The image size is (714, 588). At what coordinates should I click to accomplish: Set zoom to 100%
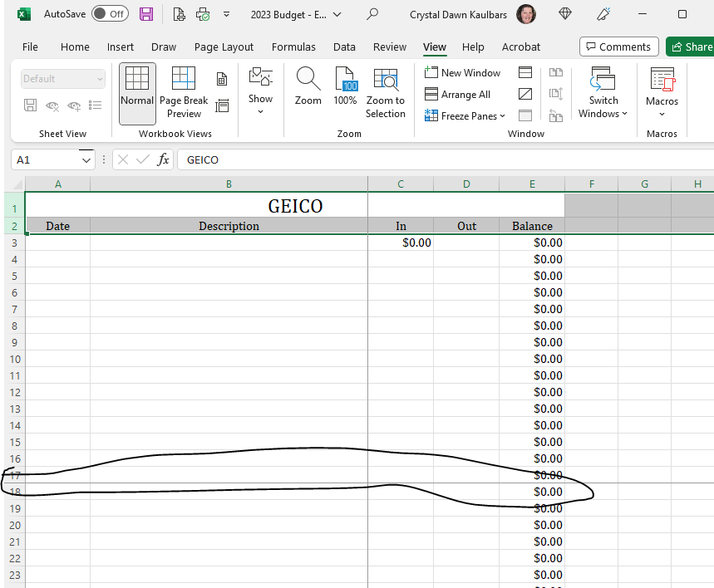pyautogui.click(x=345, y=86)
